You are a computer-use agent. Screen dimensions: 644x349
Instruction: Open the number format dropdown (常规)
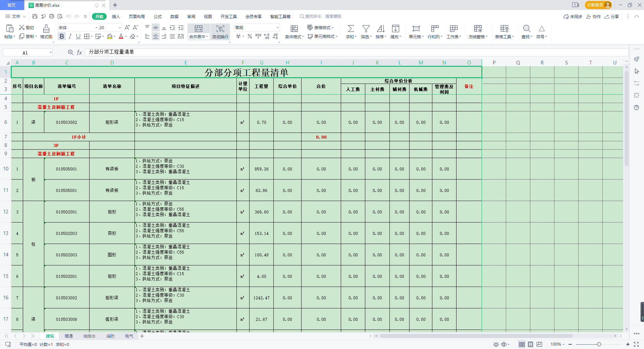coord(277,28)
